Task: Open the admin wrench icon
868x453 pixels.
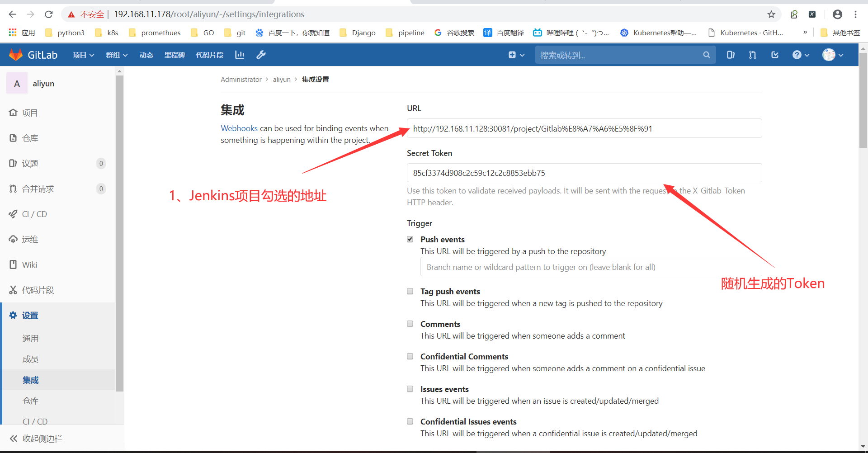Action: [x=261, y=55]
